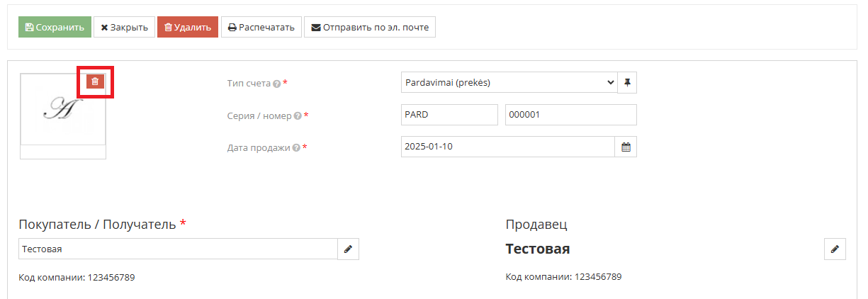868x299 pixels.
Task: Show help for Тип счета field
Action: point(276,84)
